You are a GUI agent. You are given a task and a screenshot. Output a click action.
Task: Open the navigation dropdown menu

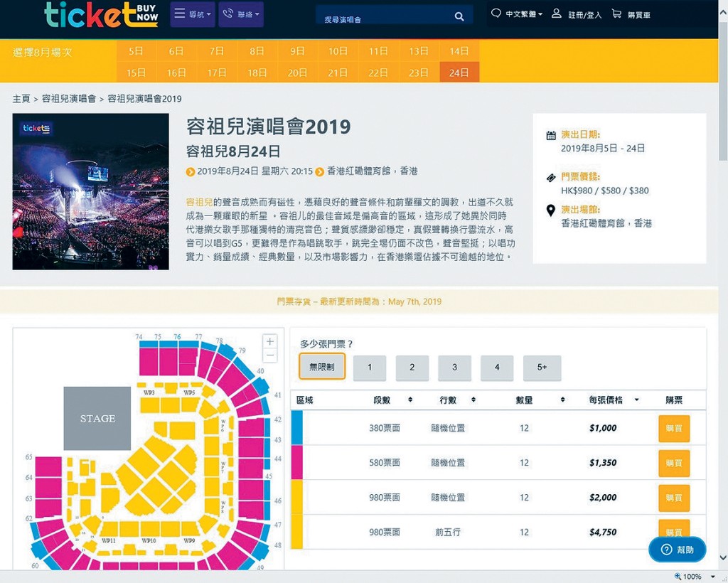(192, 14)
